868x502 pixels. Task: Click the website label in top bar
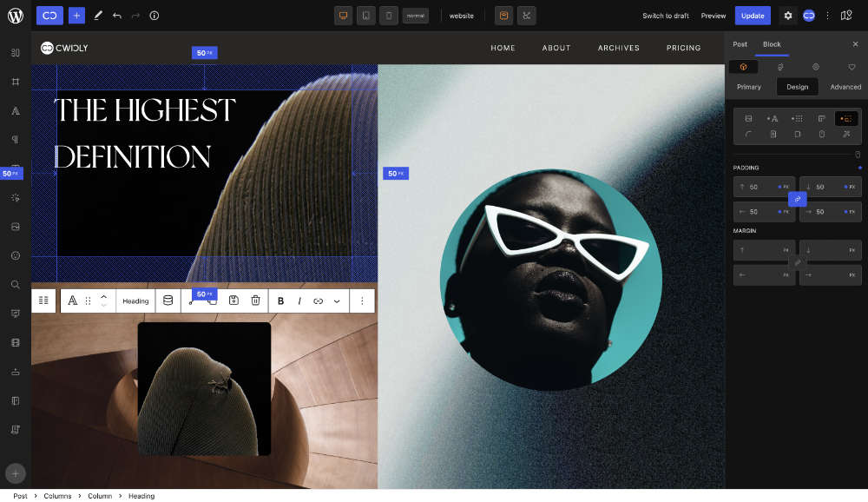[462, 16]
